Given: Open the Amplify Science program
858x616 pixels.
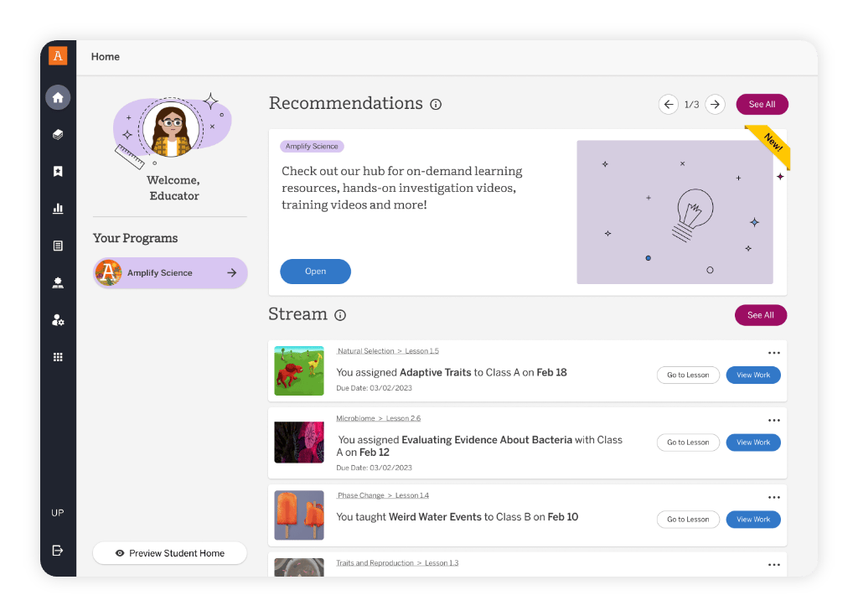Looking at the screenshot, I should tap(170, 273).
